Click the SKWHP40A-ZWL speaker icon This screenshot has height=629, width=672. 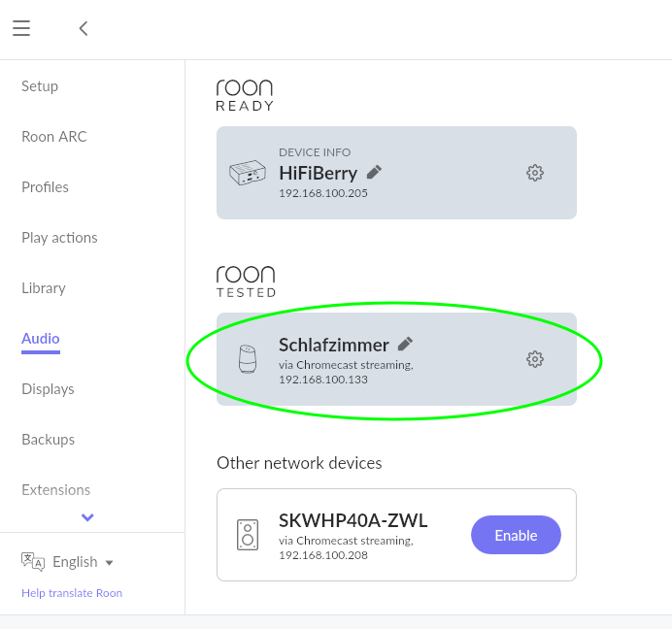coord(248,535)
